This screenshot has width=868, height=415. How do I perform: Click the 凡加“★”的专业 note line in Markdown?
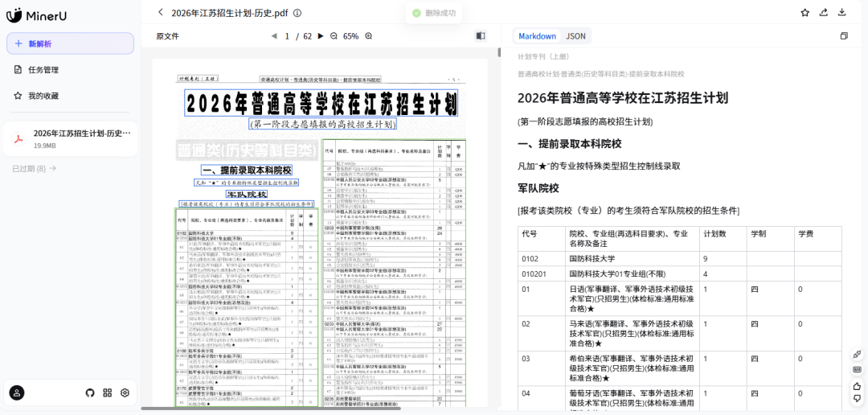(599, 166)
